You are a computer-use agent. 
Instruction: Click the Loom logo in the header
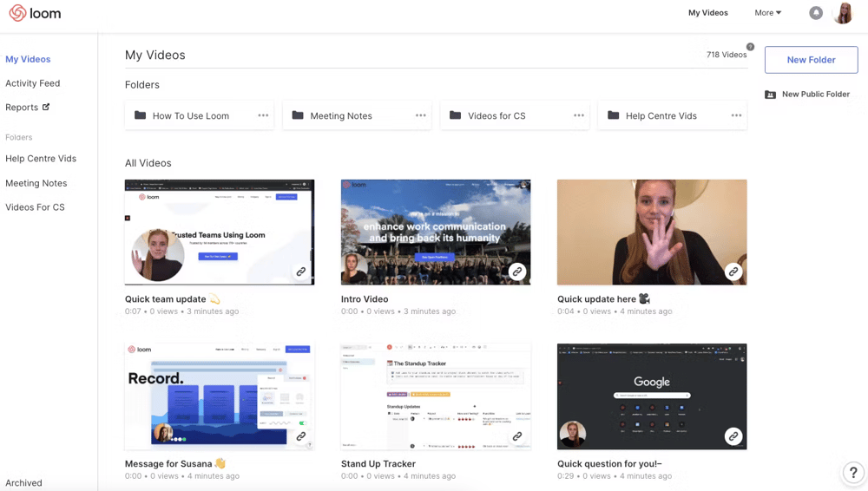coord(35,13)
